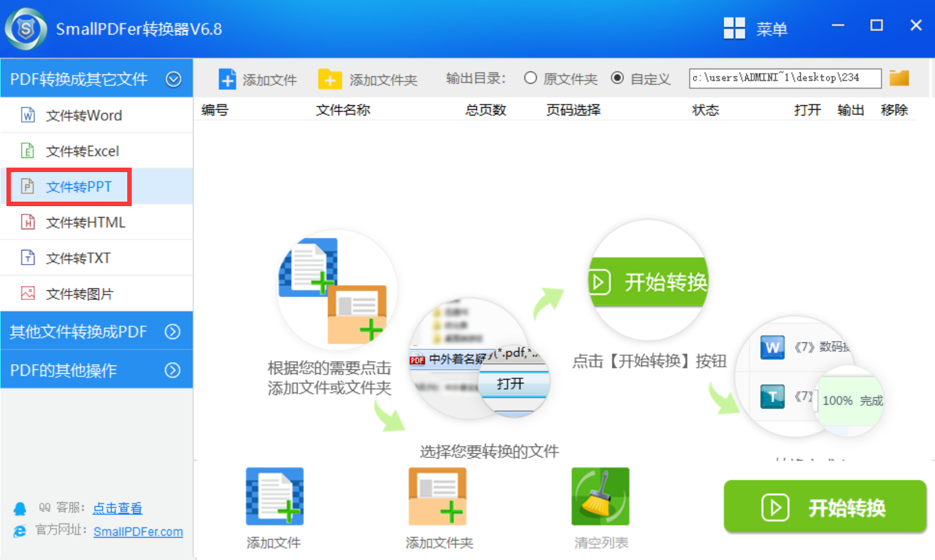The width and height of the screenshot is (935, 560).
Task: Start conversion with green 开始转换 button
Action: (x=825, y=507)
